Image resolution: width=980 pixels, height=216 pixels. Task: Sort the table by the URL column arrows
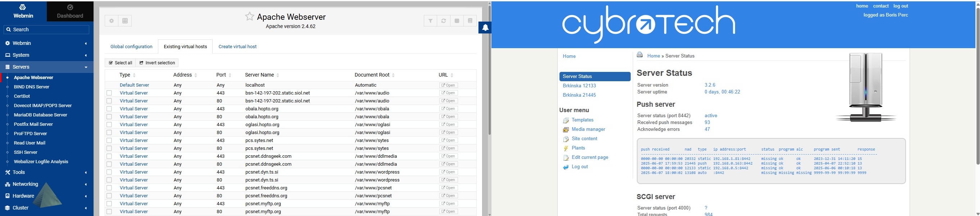point(452,75)
